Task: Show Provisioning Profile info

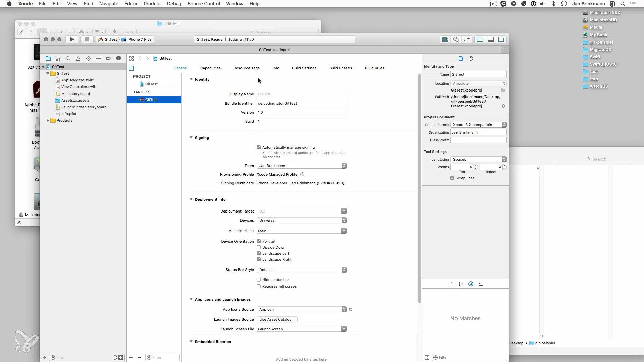Action: 302,174
